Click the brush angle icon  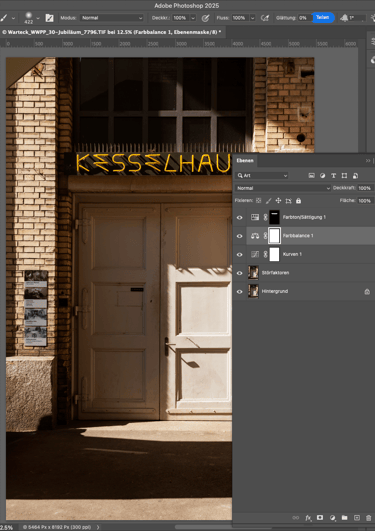click(344, 18)
